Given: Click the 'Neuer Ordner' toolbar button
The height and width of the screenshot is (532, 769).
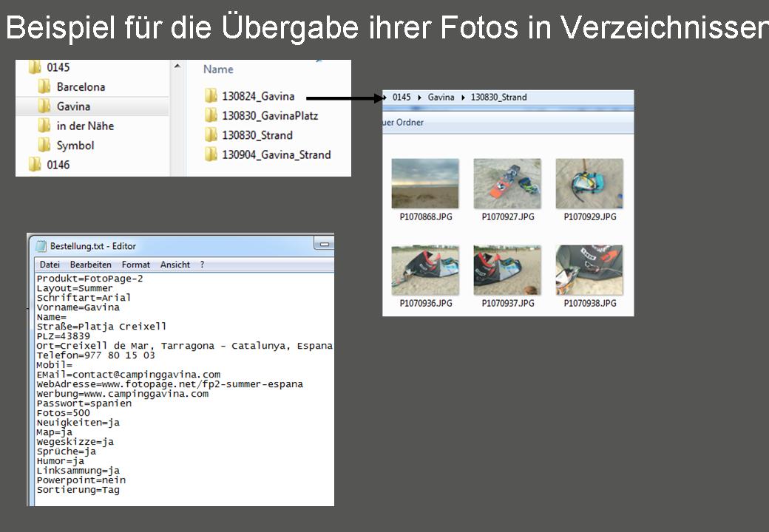Looking at the screenshot, I should [x=403, y=123].
